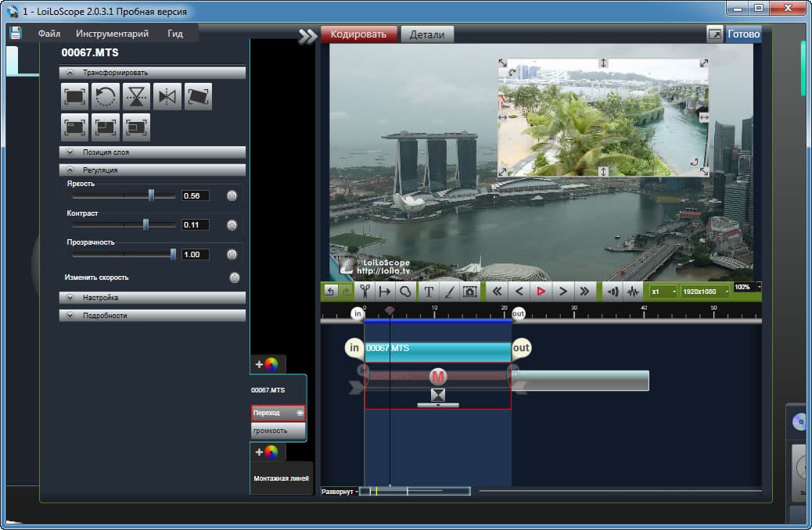Open the Файл menu
The height and width of the screenshot is (530, 812).
tap(49, 34)
